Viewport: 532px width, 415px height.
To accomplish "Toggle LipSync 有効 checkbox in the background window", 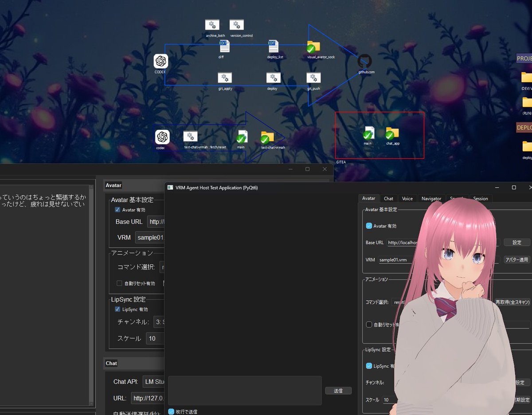I will click(x=117, y=309).
